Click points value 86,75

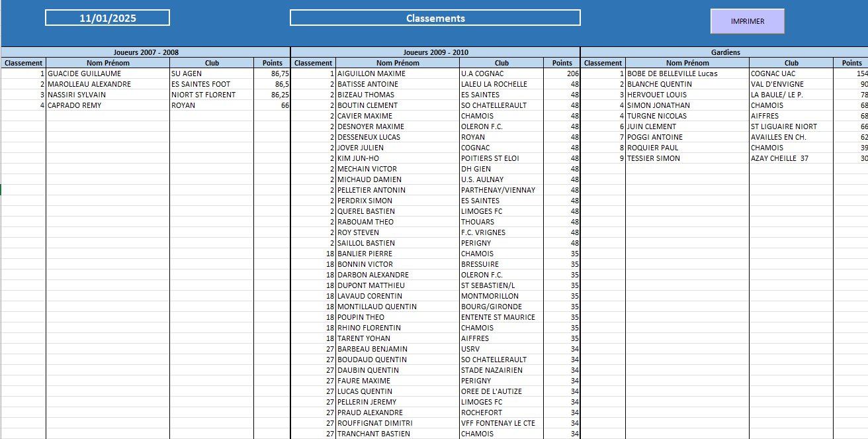(x=272, y=73)
